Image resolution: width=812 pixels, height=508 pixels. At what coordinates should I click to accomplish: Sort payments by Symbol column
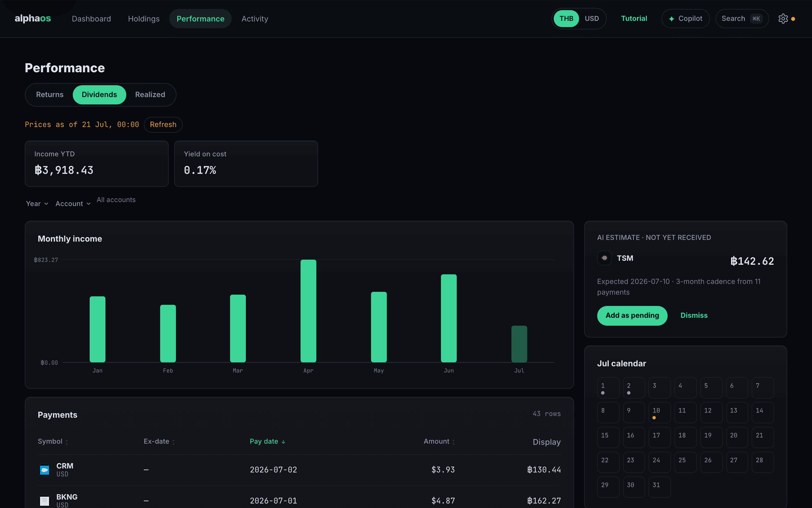tap(53, 441)
